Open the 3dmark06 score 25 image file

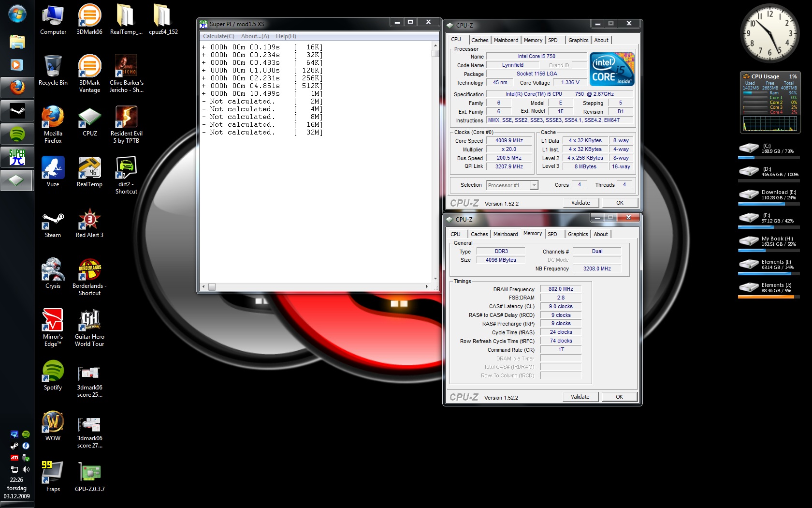(x=89, y=381)
